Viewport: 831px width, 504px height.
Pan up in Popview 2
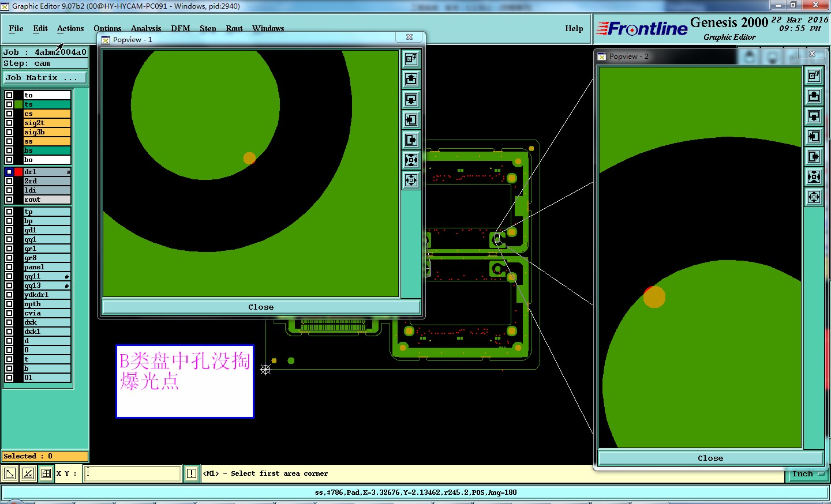click(x=814, y=96)
